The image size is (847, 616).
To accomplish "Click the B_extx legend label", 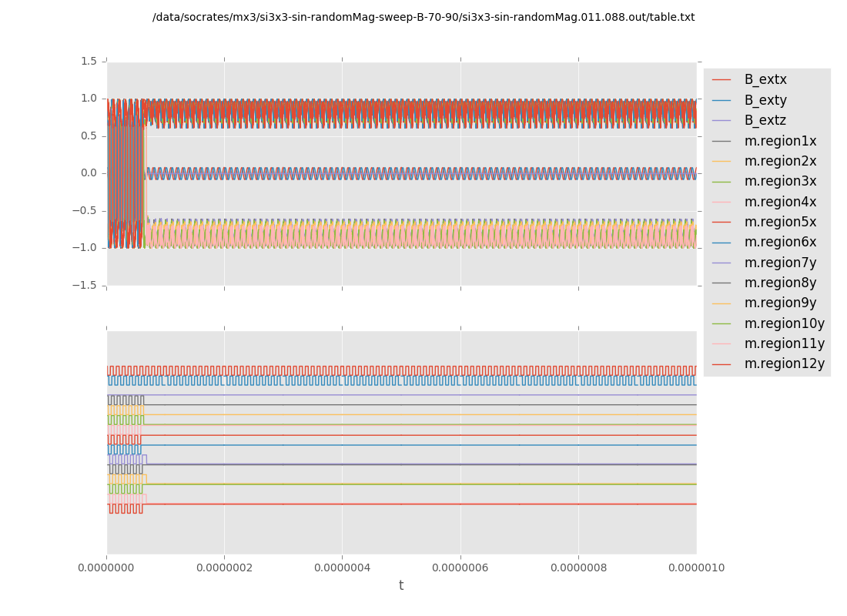I will point(765,79).
